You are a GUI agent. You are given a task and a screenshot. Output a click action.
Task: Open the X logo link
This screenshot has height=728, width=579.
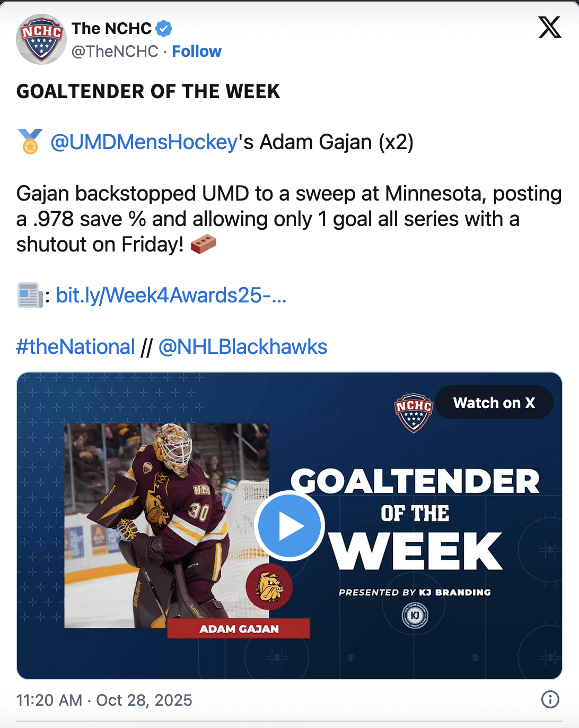[550, 27]
